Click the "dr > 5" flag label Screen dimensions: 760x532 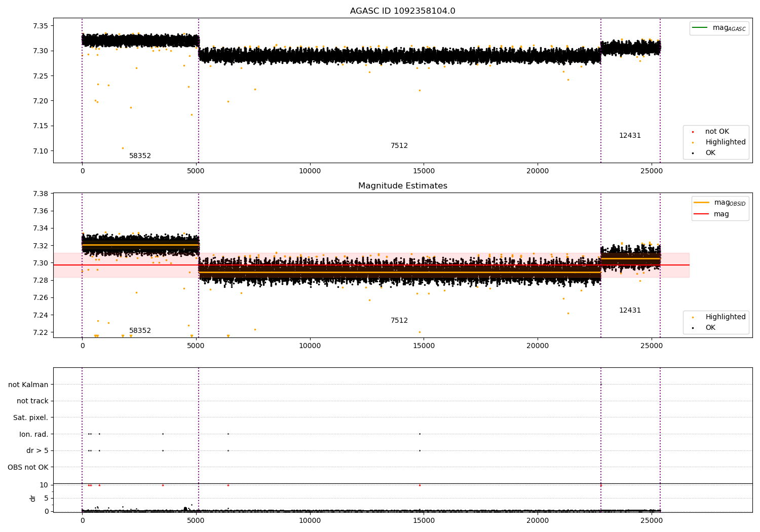[37, 451]
